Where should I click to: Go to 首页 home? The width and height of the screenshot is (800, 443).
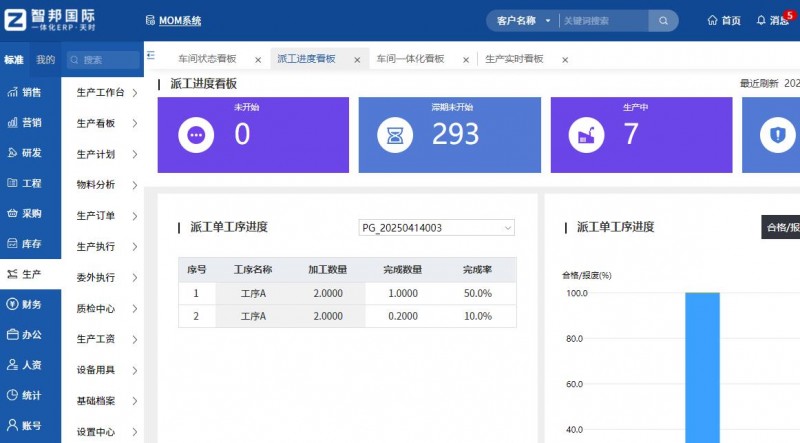click(724, 20)
